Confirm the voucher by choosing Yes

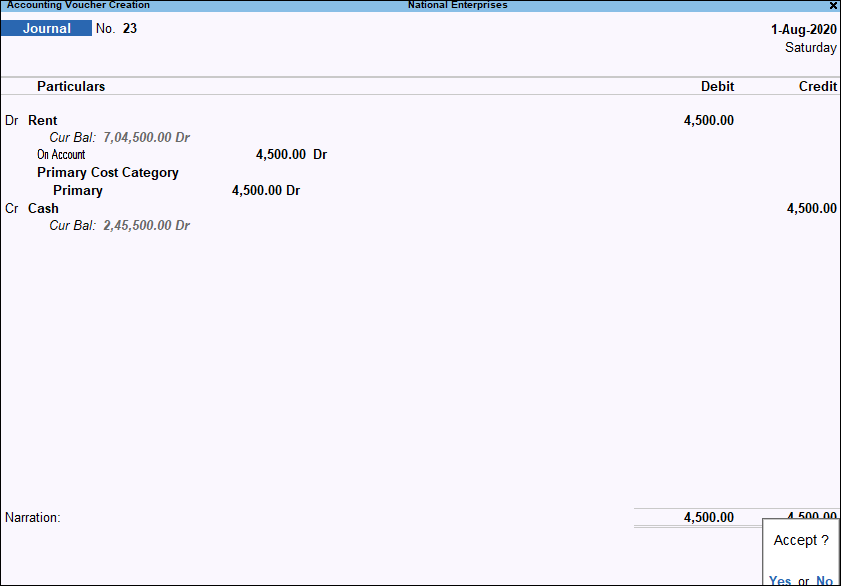point(779,580)
